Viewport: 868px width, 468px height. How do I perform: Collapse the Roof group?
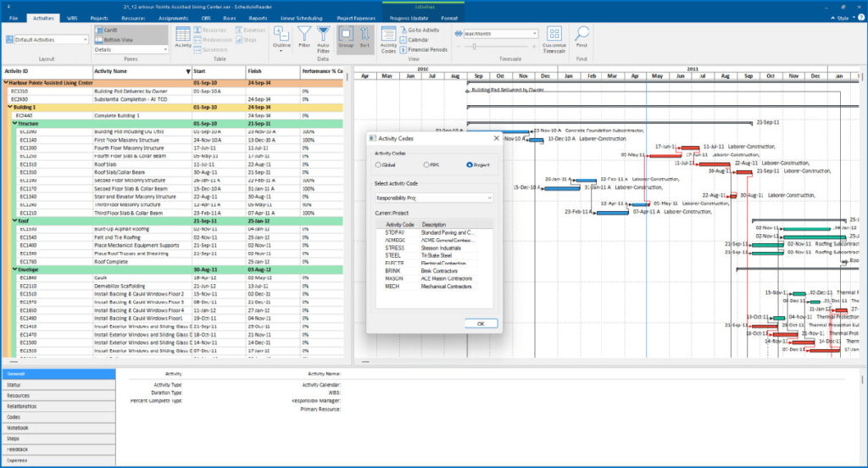click(14, 220)
